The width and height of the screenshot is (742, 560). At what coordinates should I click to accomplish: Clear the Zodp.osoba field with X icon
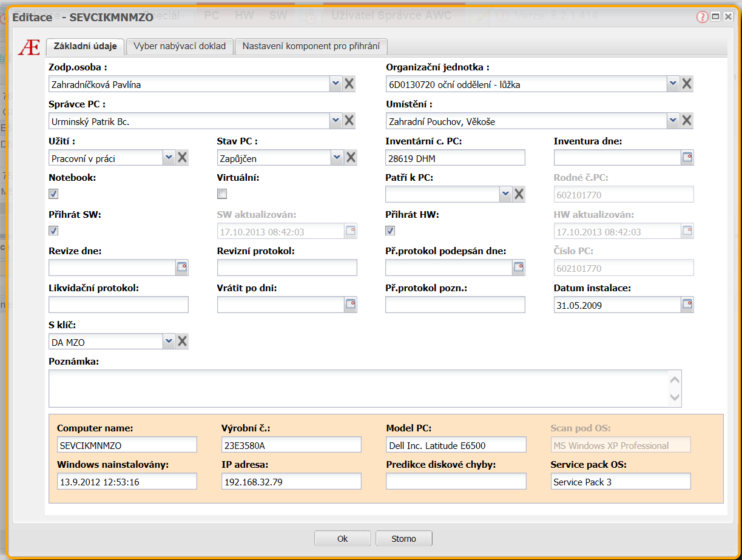(349, 84)
